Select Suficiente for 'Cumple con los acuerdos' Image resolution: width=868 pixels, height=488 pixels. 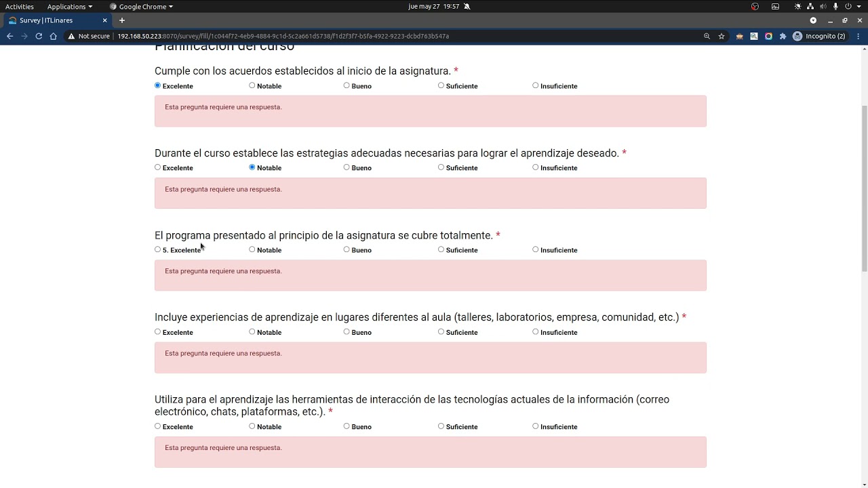pyautogui.click(x=441, y=85)
